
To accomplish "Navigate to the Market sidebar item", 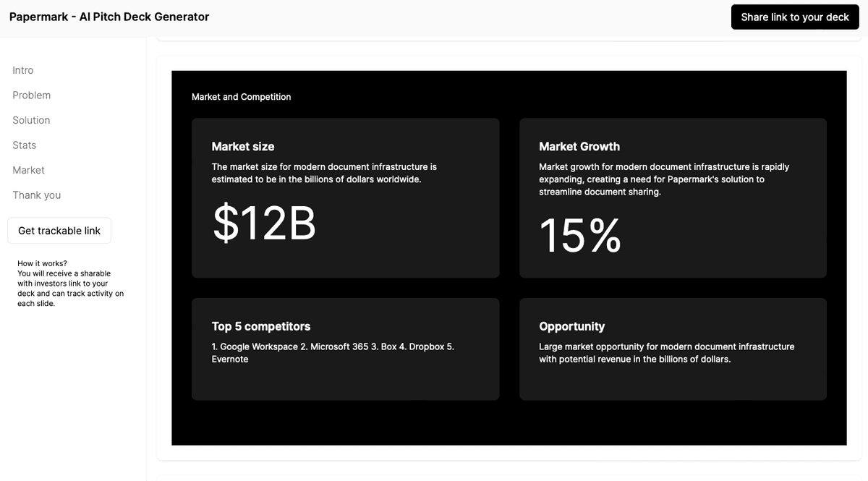I will coord(29,170).
